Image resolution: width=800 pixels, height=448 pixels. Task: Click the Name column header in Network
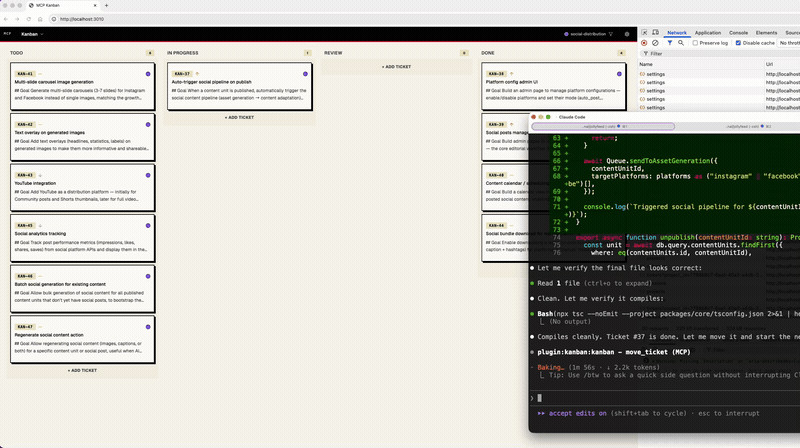pos(646,64)
